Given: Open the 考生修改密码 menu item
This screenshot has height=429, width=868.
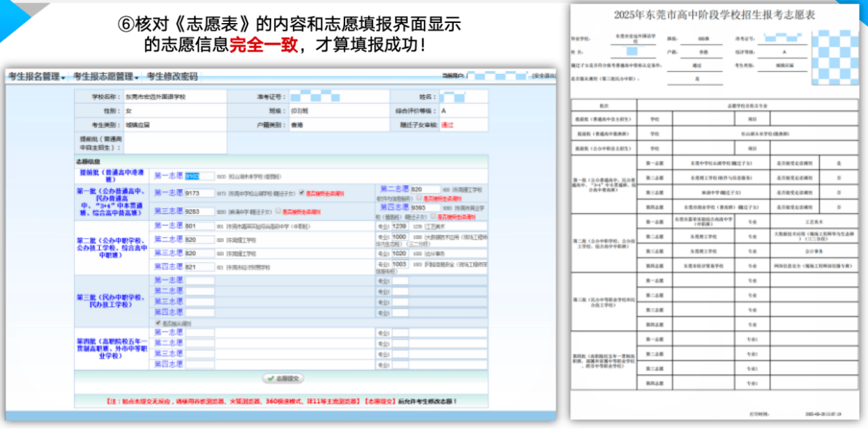Looking at the screenshot, I should [x=172, y=77].
